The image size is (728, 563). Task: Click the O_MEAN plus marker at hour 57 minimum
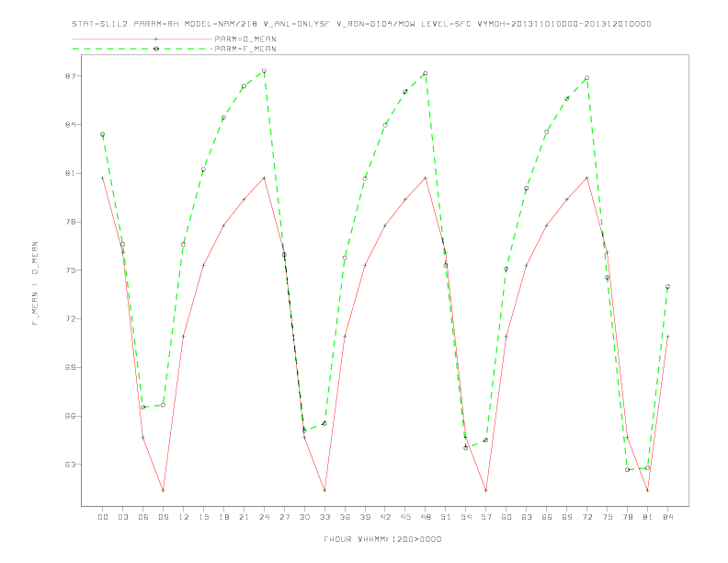(486, 490)
